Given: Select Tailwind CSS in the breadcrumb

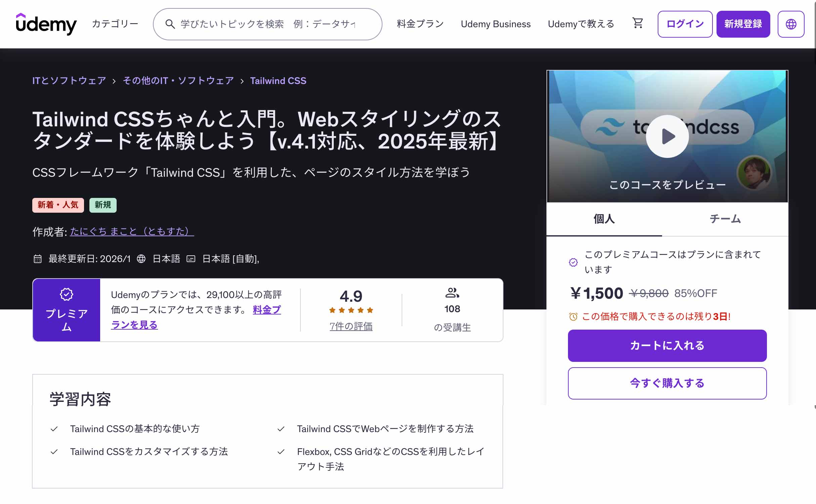Looking at the screenshot, I should tap(278, 80).
